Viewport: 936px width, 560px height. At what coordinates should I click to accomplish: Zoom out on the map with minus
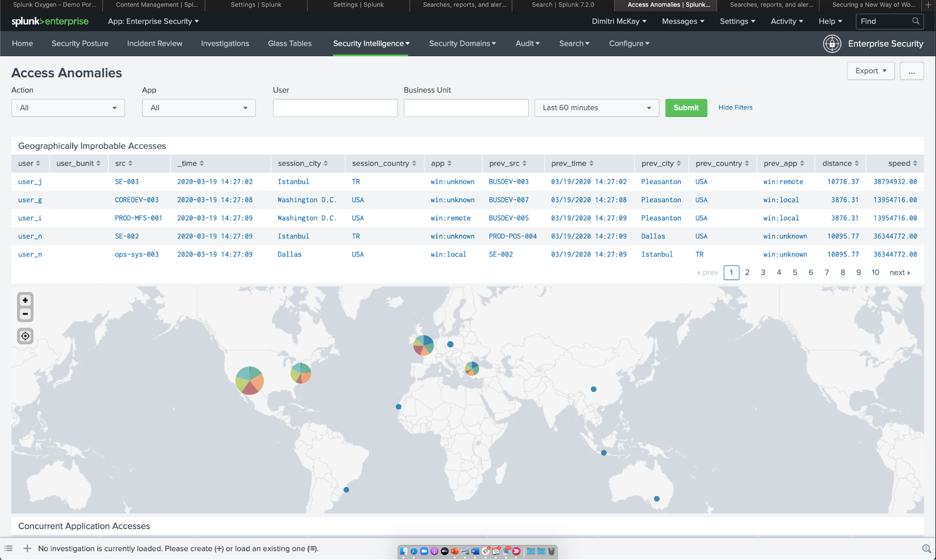click(25, 314)
